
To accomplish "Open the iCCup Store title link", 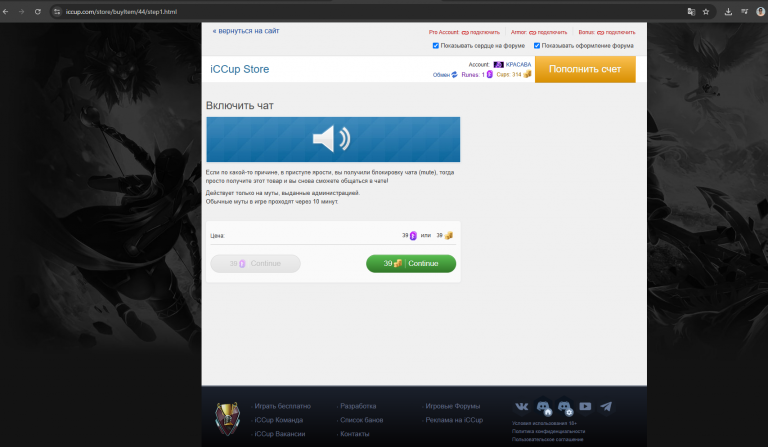I will [240, 69].
